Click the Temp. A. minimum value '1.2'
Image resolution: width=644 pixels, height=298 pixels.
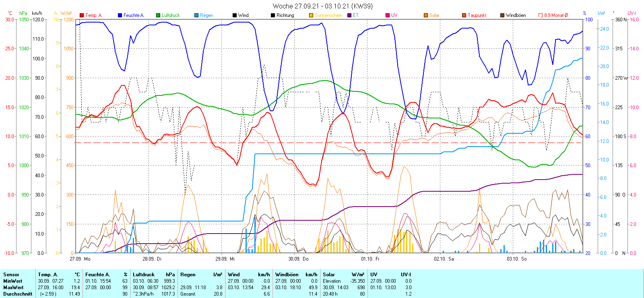coord(77,281)
